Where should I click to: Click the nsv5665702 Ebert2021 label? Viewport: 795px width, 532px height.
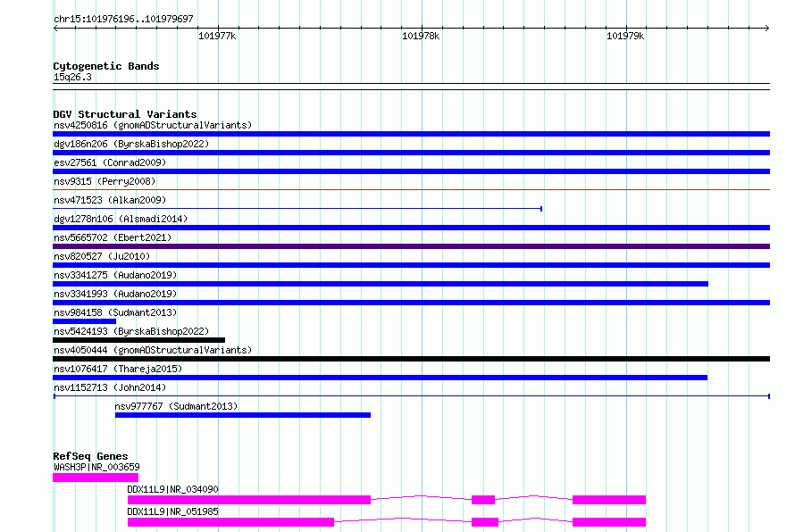coord(113,237)
